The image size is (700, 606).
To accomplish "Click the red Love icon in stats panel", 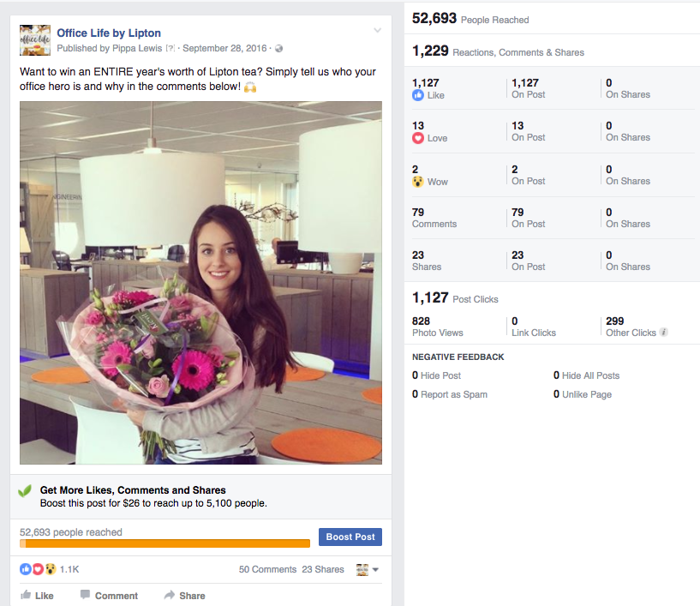I will click(418, 138).
